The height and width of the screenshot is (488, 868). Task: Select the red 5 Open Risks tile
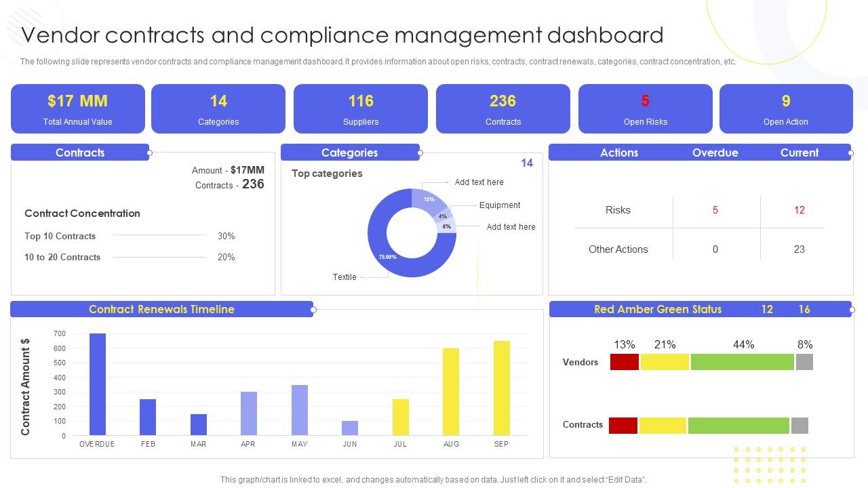(x=645, y=108)
